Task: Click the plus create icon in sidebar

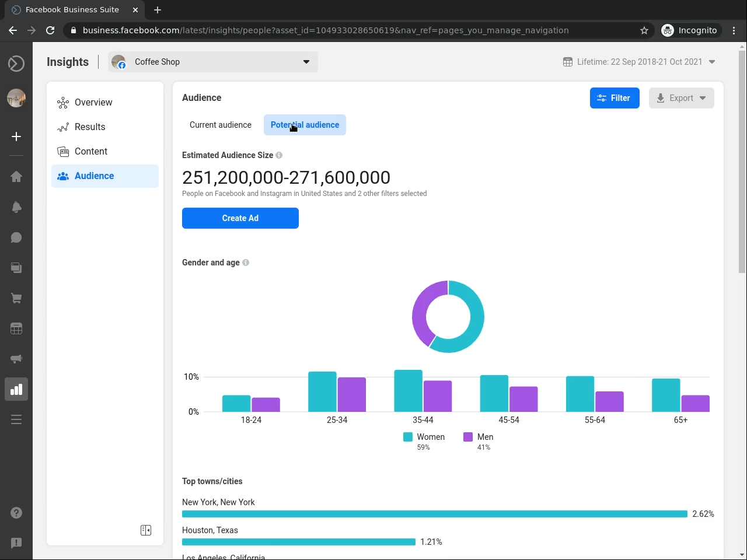Action: pyautogui.click(x=16, y=136)
